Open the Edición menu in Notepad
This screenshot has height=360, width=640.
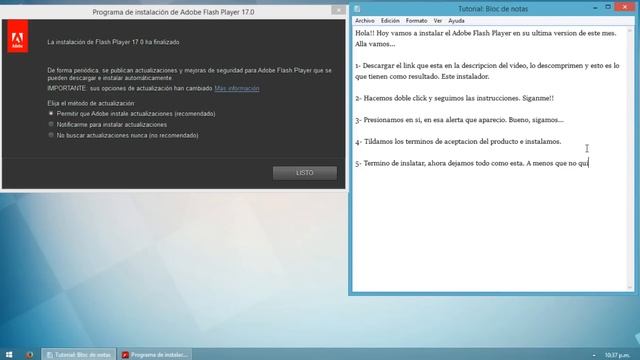(x=390, y=20)
